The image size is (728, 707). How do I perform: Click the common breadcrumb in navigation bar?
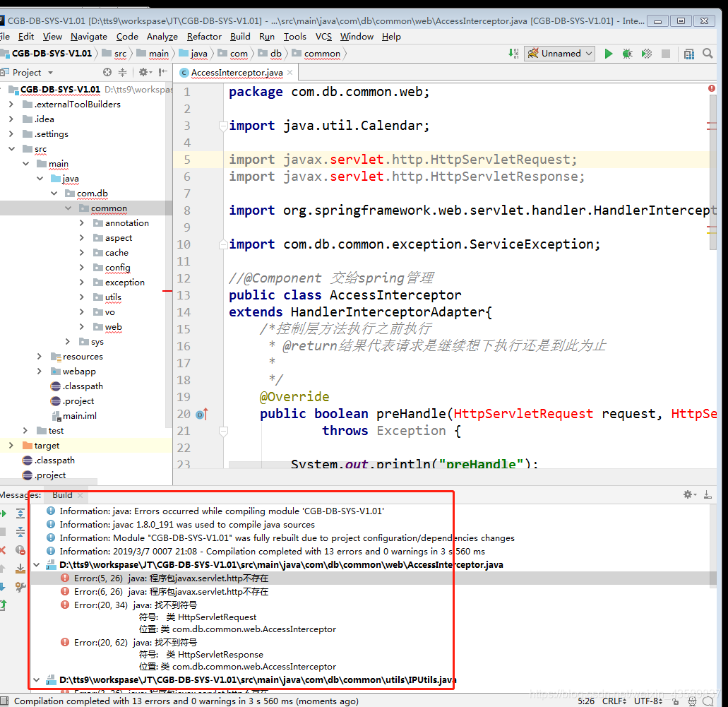click(322, 54)
